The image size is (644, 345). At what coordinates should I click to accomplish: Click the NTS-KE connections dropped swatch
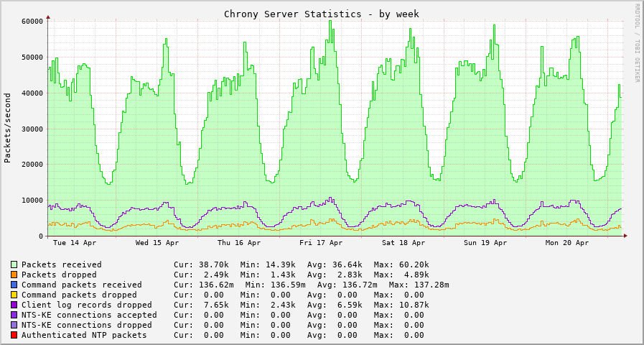pos(14,326)
